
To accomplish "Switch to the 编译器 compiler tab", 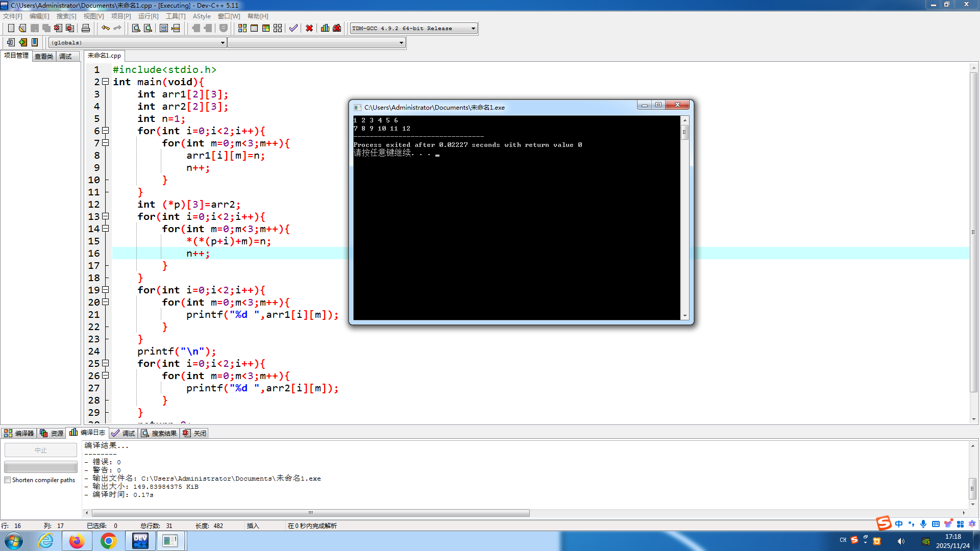I will 19,433.
